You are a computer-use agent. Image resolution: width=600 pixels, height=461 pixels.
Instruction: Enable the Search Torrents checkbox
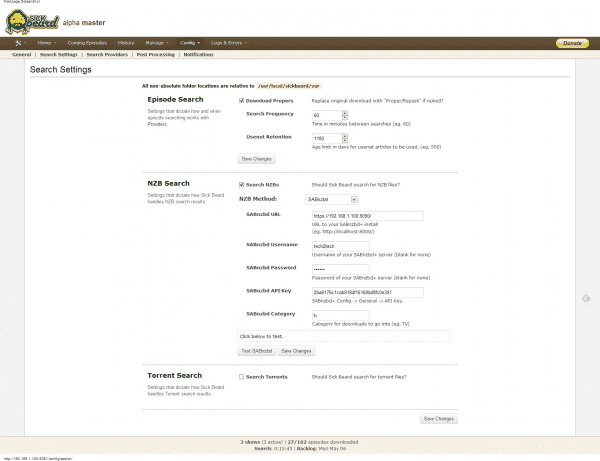coord(241,377)
